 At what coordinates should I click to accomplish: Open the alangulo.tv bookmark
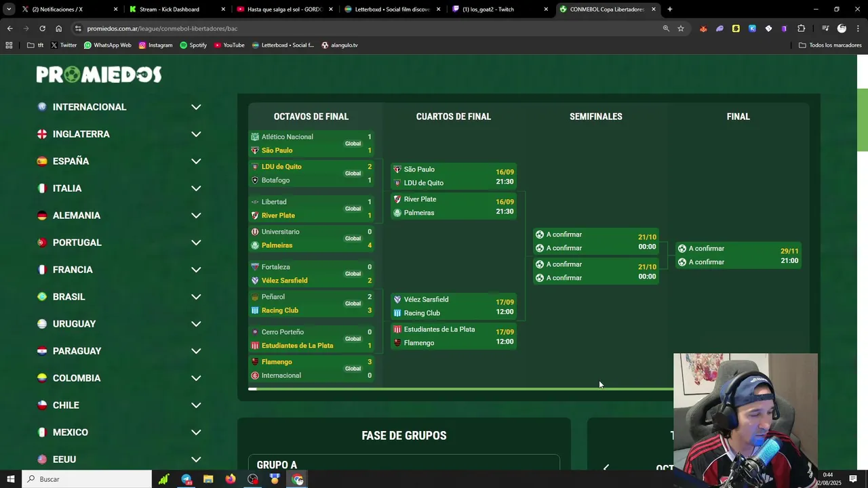coord(340,45)
